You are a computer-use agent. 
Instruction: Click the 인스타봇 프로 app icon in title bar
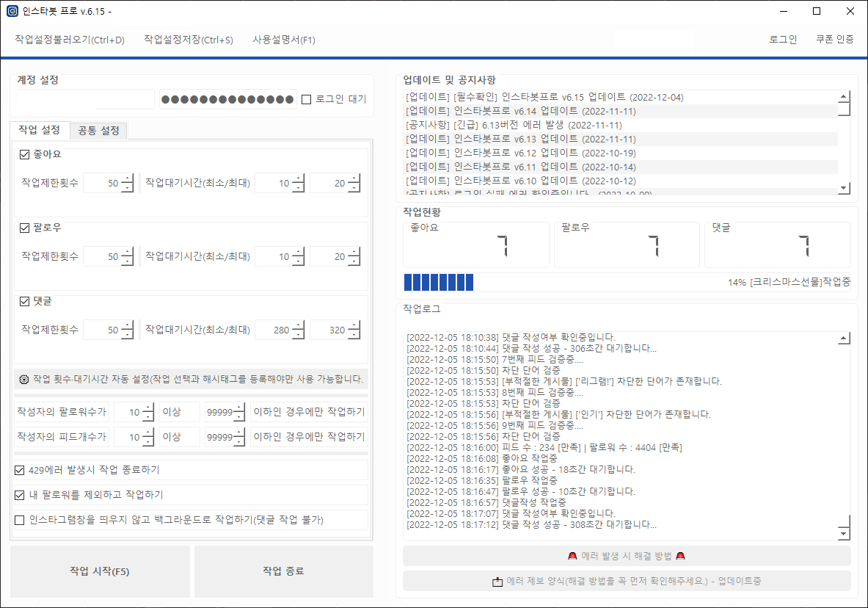point(12,11)
